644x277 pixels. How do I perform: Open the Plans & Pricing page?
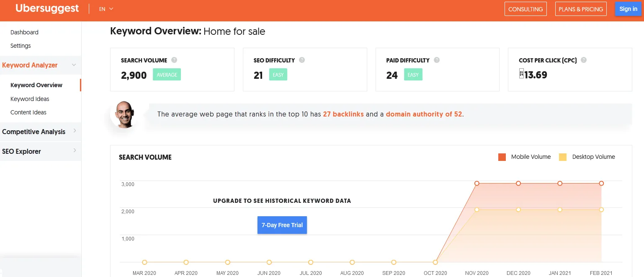581,9
